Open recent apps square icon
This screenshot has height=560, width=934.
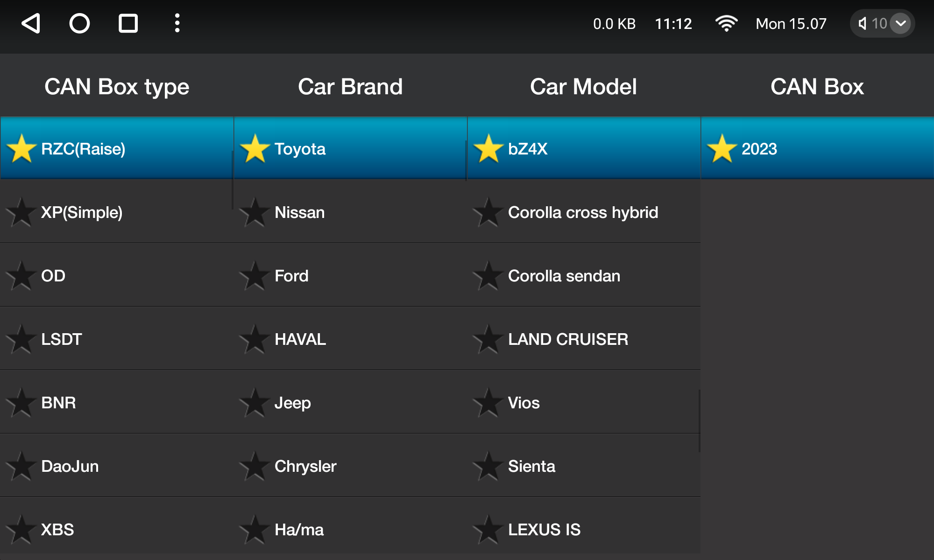128,23
